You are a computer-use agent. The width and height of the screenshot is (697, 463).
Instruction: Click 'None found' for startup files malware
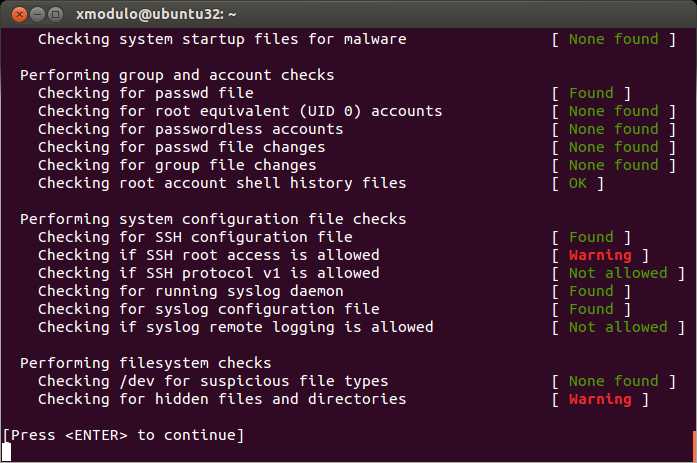[x=613, y=40]
